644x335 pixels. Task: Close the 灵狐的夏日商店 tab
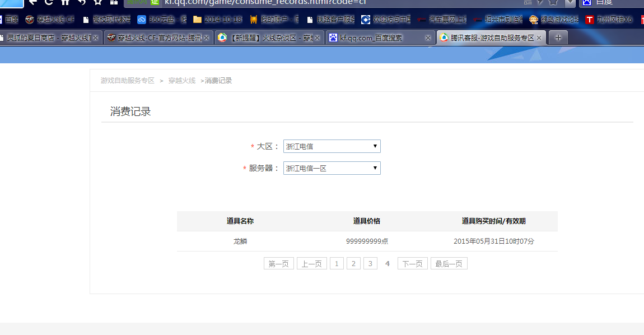click(x=95, y=38)
